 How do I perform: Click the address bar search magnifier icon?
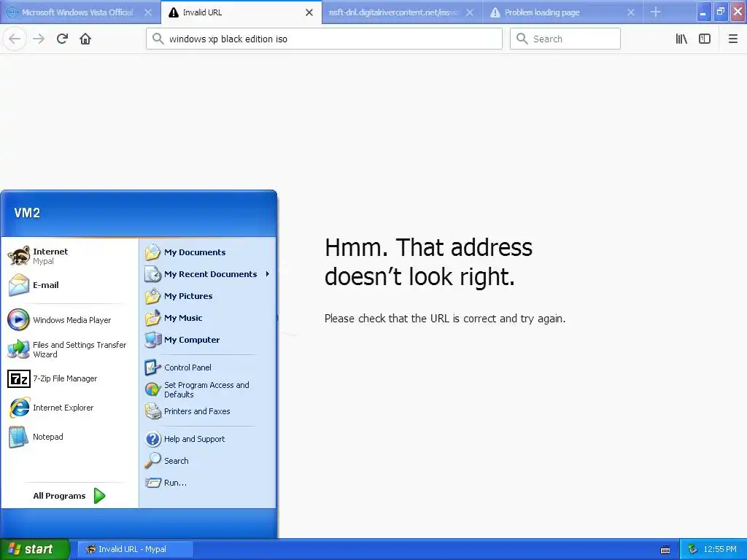pos(158,39)
